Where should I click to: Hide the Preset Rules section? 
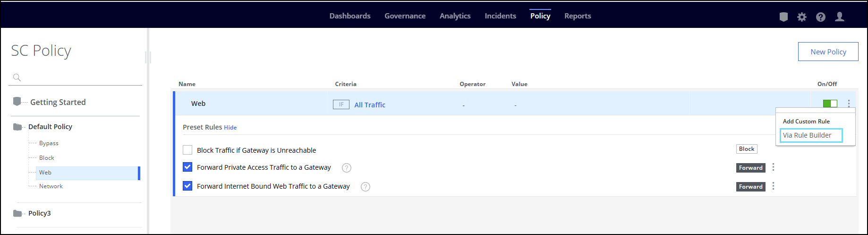tap(230, 128)
